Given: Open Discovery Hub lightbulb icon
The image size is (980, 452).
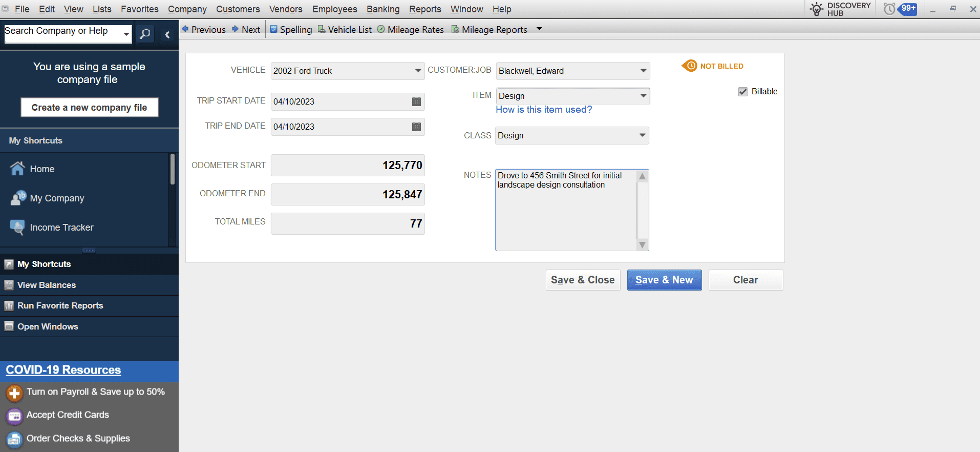Looking at the screenshot, I should pyautogui.click(x=817, y=9).
